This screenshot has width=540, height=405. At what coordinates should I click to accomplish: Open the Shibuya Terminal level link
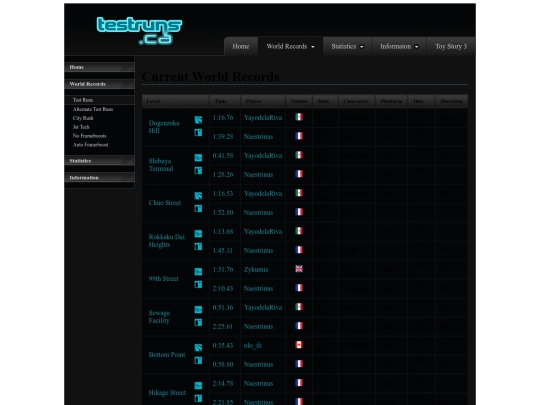(x=161, y=165)
